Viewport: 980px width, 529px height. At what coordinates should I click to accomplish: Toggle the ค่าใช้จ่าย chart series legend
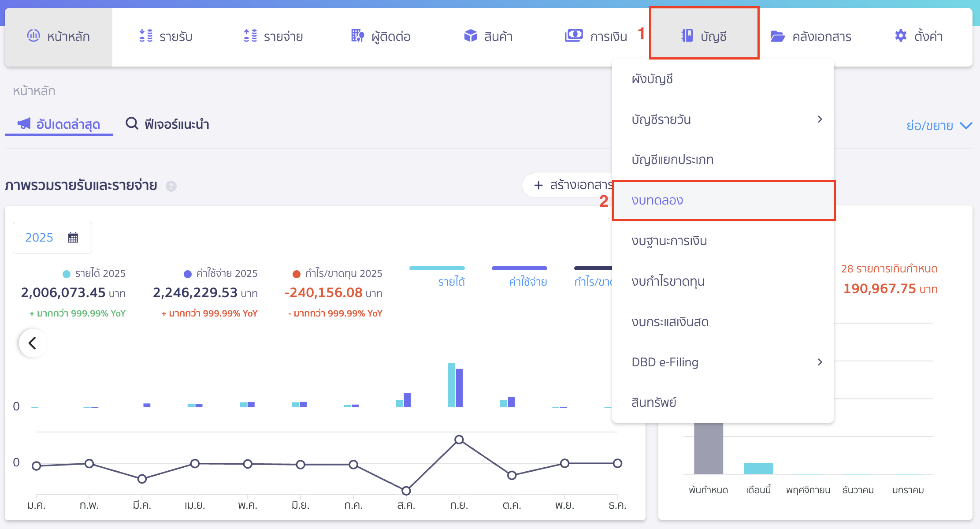point(527,281)
